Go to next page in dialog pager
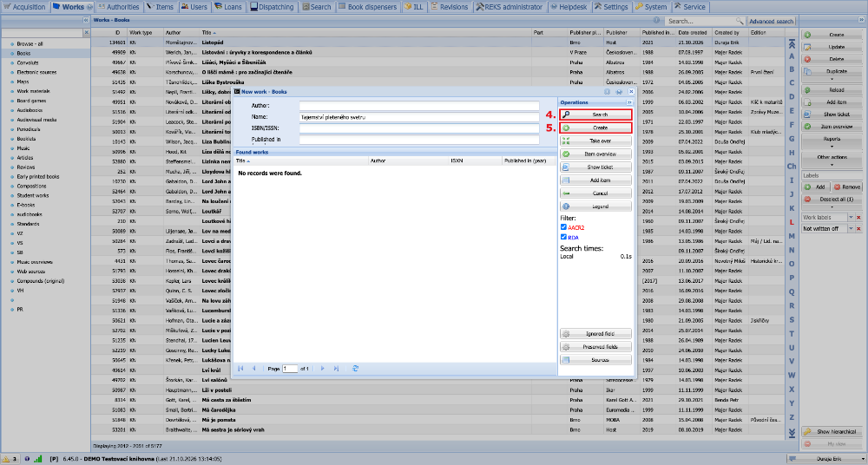This screenshot has width=868, height=465. (323, 368)
